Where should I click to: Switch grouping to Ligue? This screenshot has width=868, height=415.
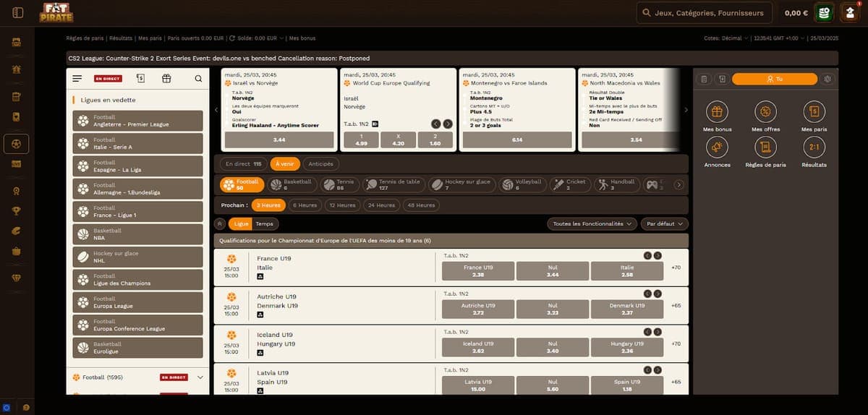(x=241, y=224)
